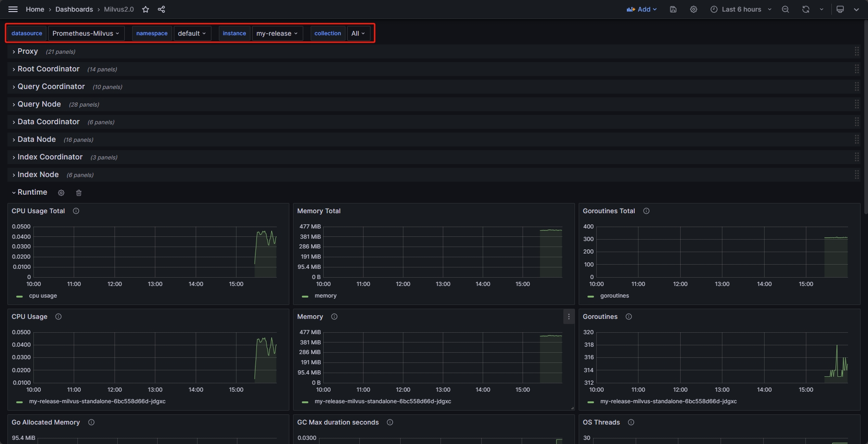Click cpu usage legend color swatch

point(19,296)
